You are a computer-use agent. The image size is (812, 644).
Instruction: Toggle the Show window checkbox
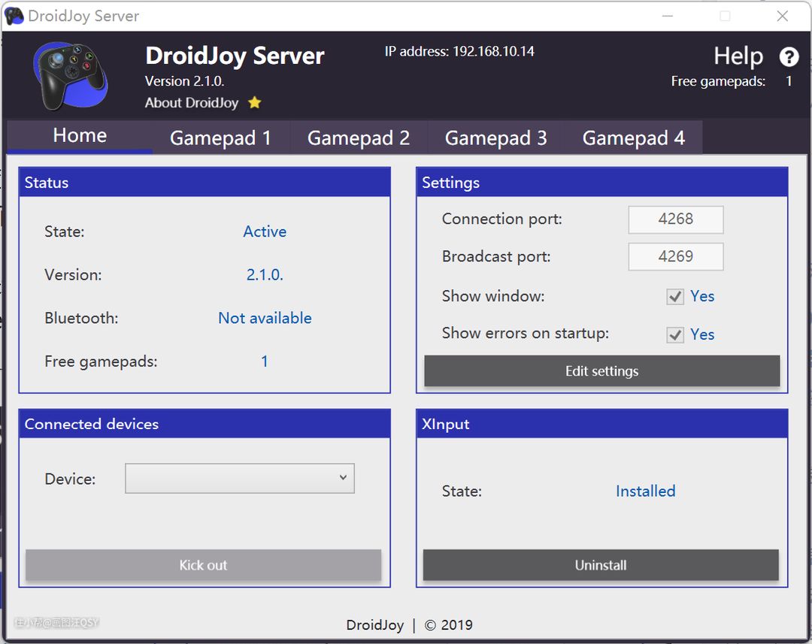675,297
